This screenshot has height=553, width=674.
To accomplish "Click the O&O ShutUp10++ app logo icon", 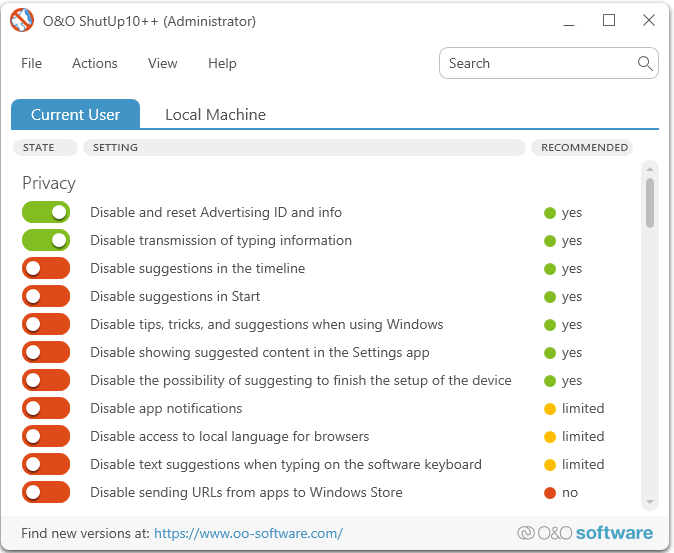I will [22, 20].
